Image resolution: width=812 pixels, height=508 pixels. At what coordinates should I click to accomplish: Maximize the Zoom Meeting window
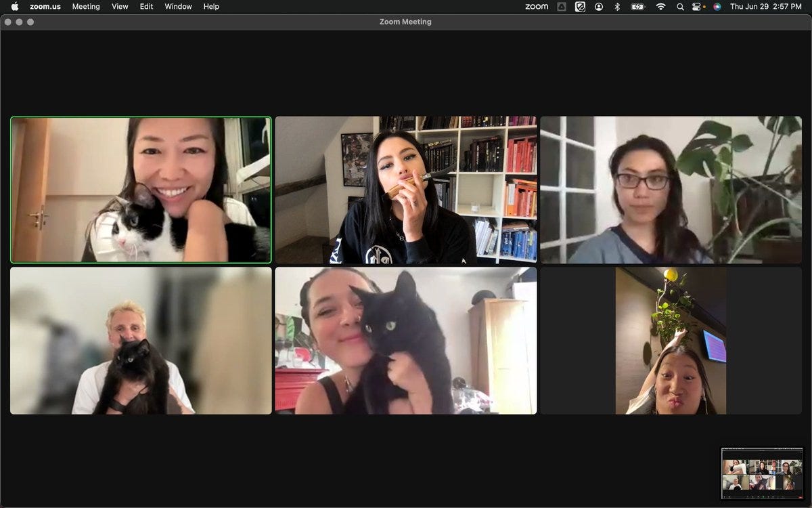(30, 22)
